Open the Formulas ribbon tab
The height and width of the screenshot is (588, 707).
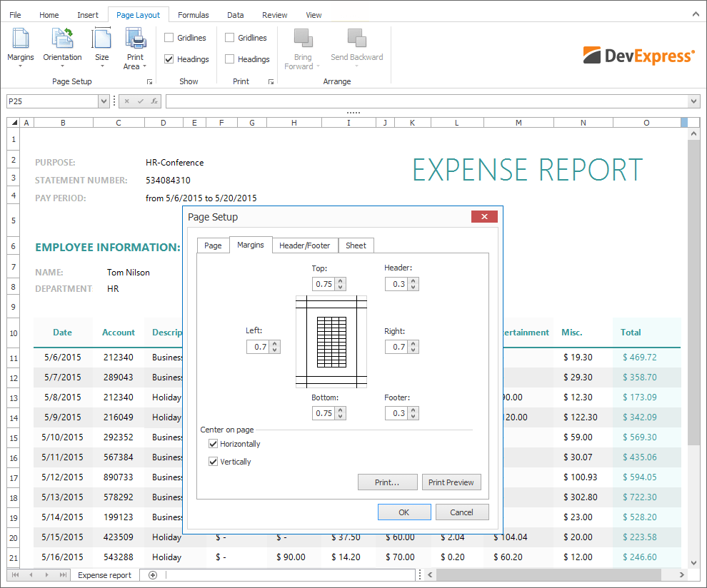(x=194, y=15)
